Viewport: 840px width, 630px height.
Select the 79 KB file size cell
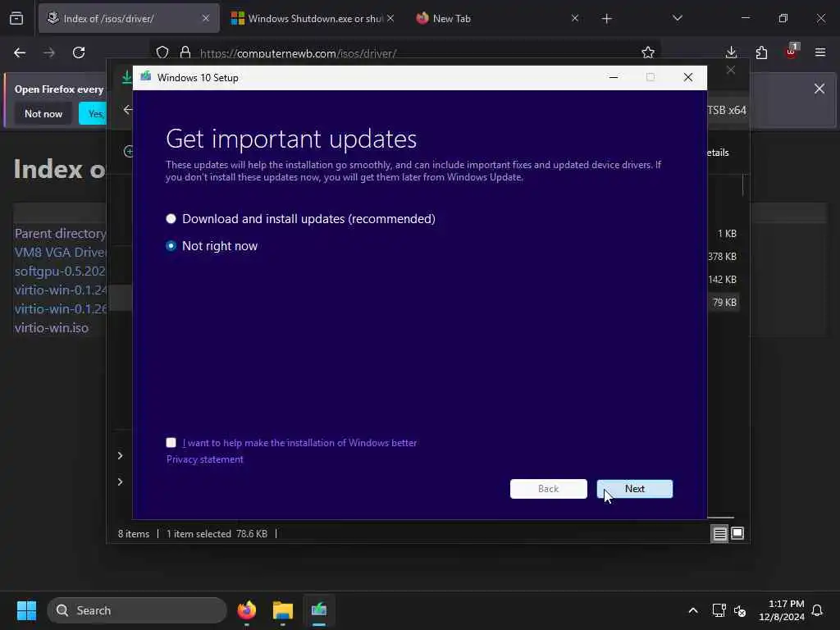(x=724, y=302)
